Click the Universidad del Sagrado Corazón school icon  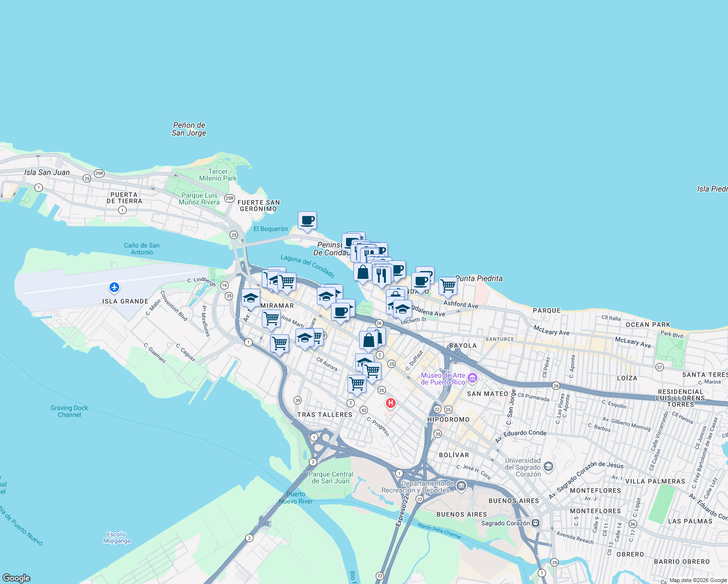548,467
